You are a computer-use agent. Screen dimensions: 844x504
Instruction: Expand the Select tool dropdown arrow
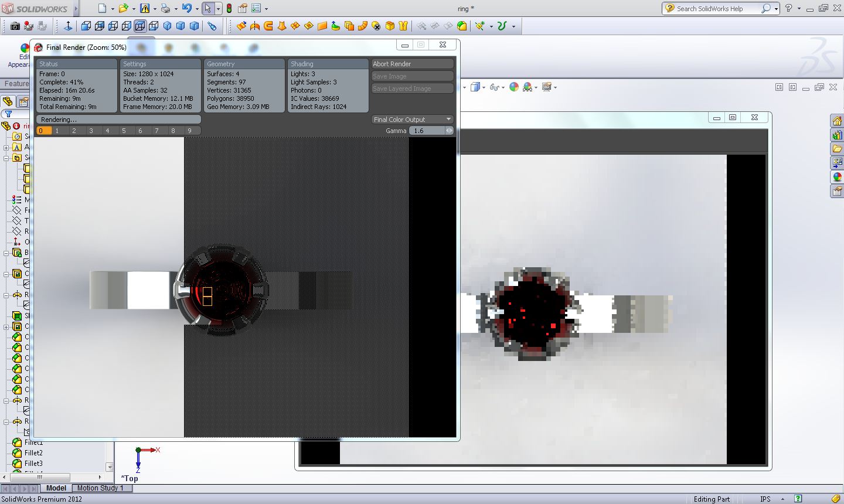(x=218, y=9)
